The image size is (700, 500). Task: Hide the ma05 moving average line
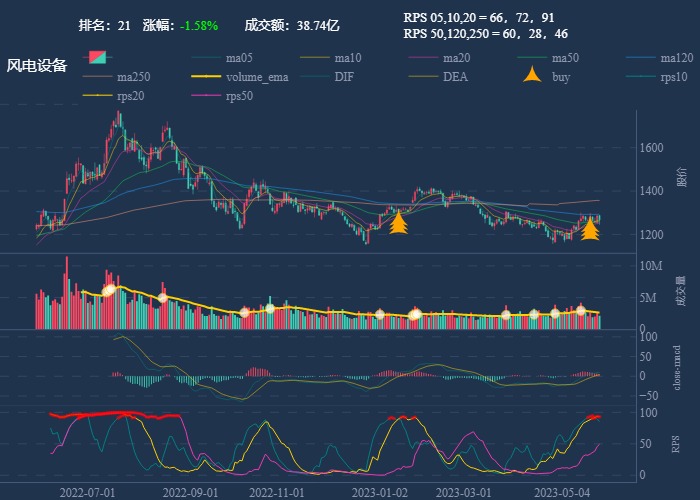pos(238,58)
